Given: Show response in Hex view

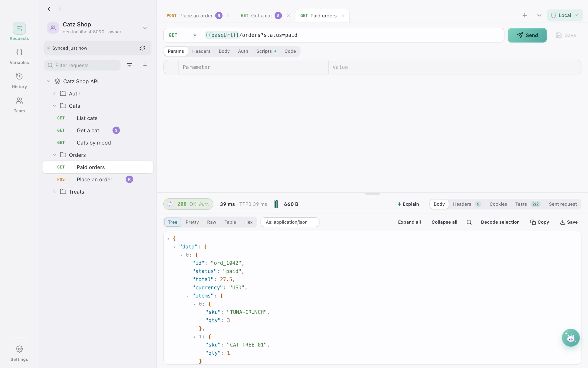Looking at the screenshot, I should [x=248, y=222].
